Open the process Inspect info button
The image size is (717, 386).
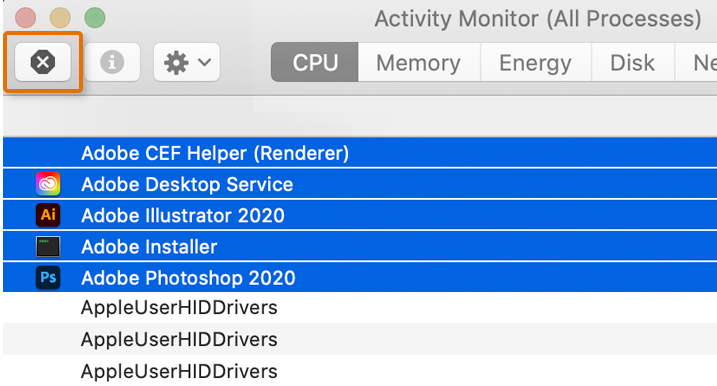click(x=112, y=62)
